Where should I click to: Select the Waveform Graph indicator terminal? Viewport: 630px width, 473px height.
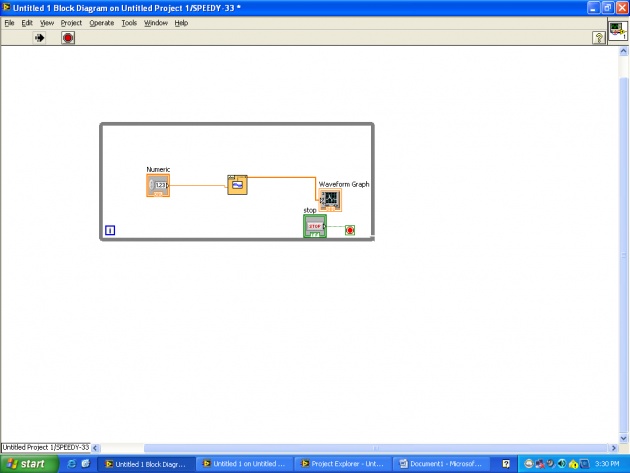330,200
